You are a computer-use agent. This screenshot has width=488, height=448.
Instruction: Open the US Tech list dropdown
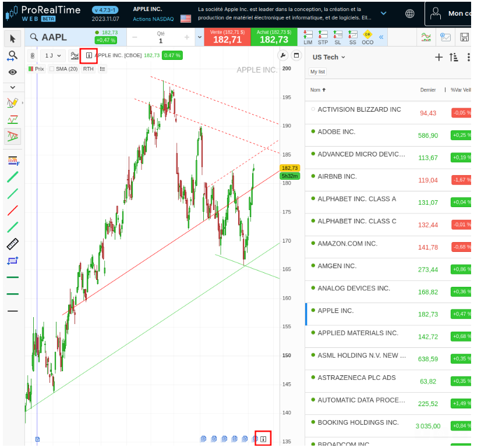tap(328, 57)
